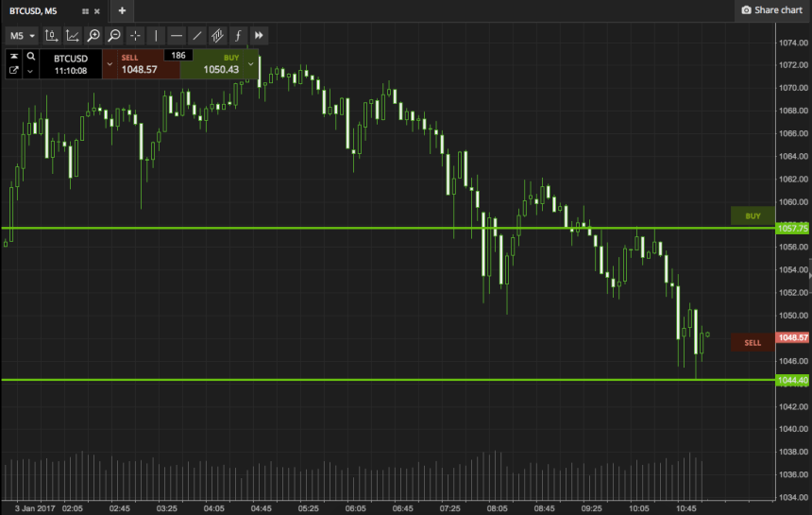
Task: Select the trend line drawing tool
Action: point(197,36)
